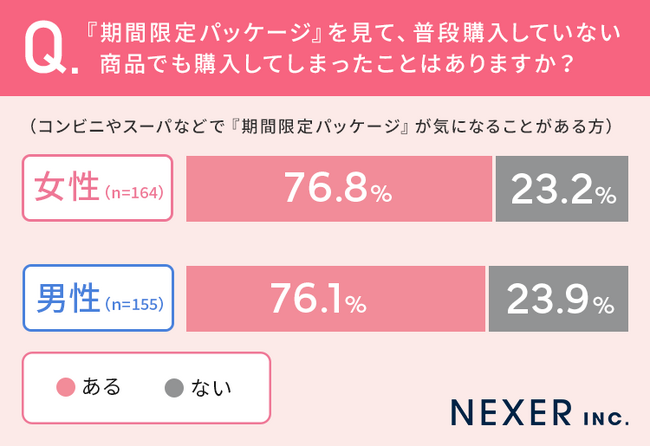Click the gray 23.2% female bar

pos(563,188)
